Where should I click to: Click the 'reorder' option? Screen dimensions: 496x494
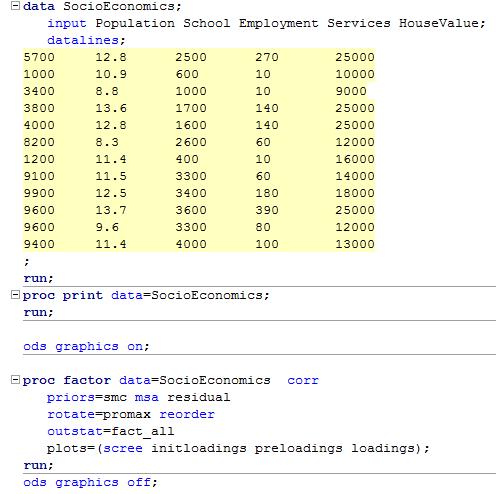coord(187,414)
